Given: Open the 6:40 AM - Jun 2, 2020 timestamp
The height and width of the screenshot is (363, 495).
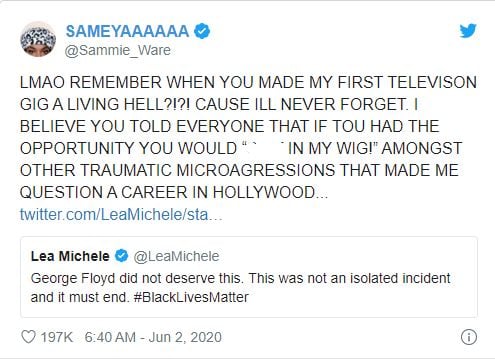Looking at the screenshot, I should click(x=153, y=337).
